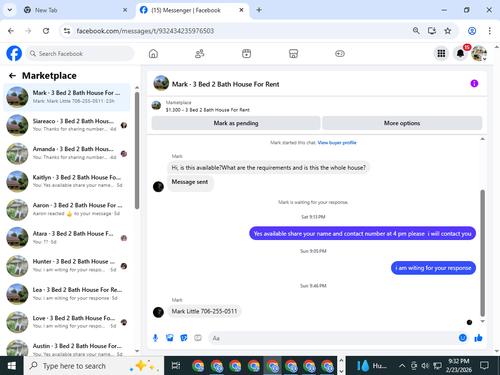Click the conversation list scrollbar
This screenshot has height=375, width=500.
pos(137,151)
